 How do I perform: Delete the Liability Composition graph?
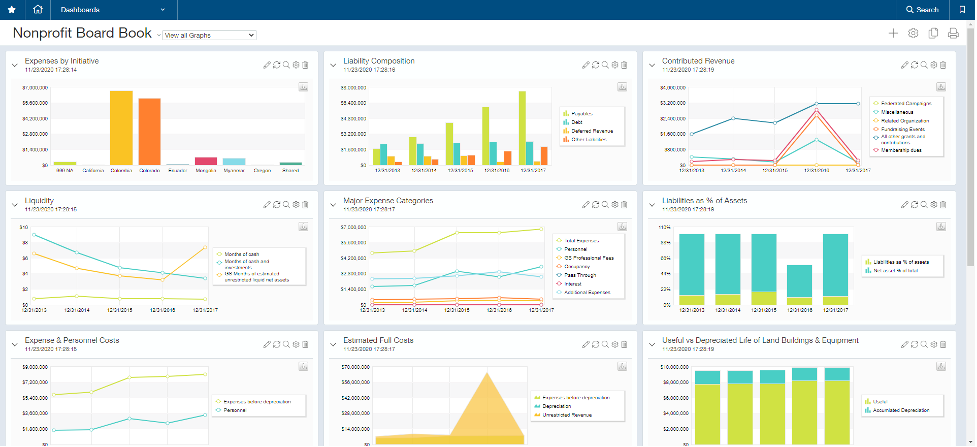624,65
